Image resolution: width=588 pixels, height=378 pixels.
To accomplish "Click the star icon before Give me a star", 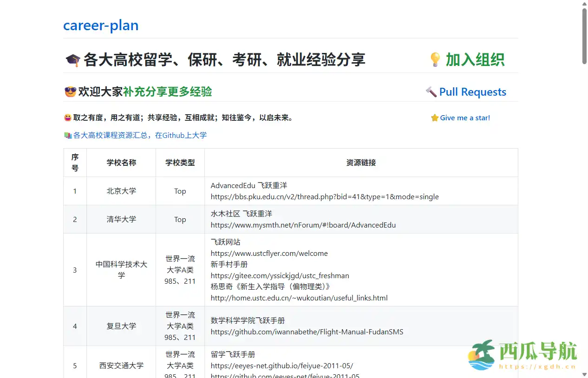I will (435, 117).
